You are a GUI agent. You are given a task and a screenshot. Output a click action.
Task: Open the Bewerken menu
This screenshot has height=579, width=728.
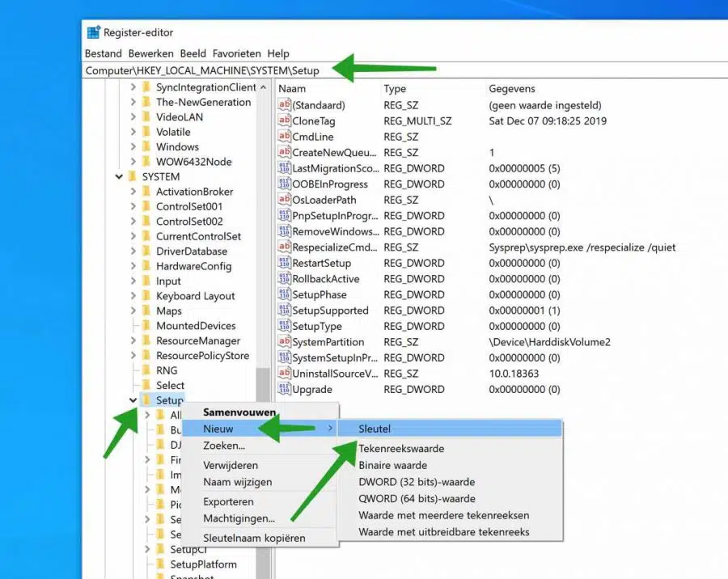pyautogui.click(x=151, y=53)
